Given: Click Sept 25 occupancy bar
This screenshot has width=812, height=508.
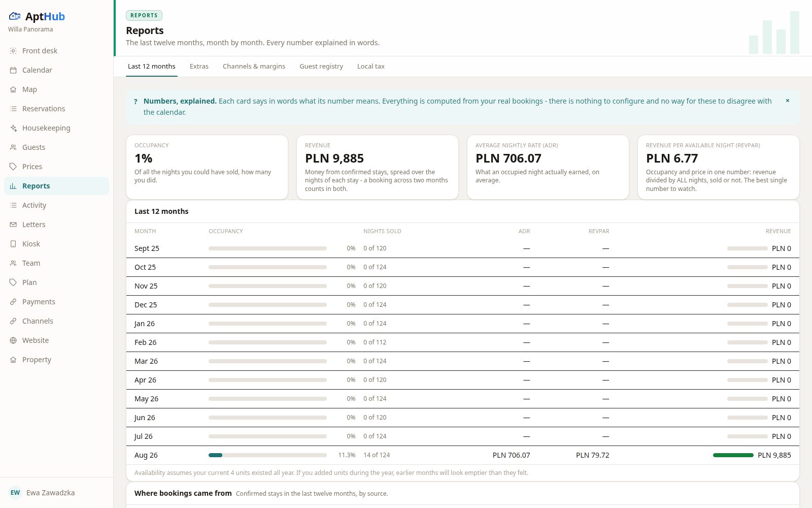Looking at the screenshot, I should (x=267, y=248).
